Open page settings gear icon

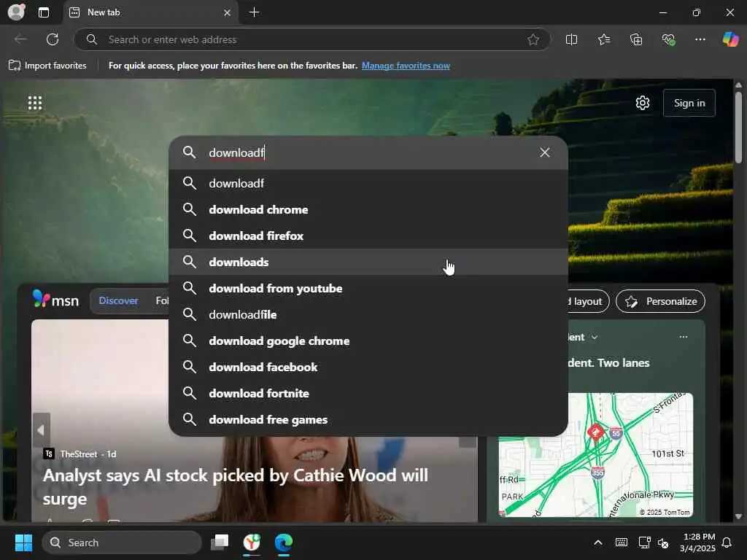point(643,103)
